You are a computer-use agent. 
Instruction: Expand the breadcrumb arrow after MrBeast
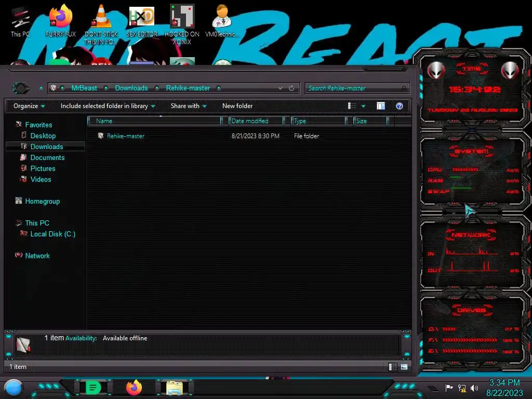(x=106, y=88)
